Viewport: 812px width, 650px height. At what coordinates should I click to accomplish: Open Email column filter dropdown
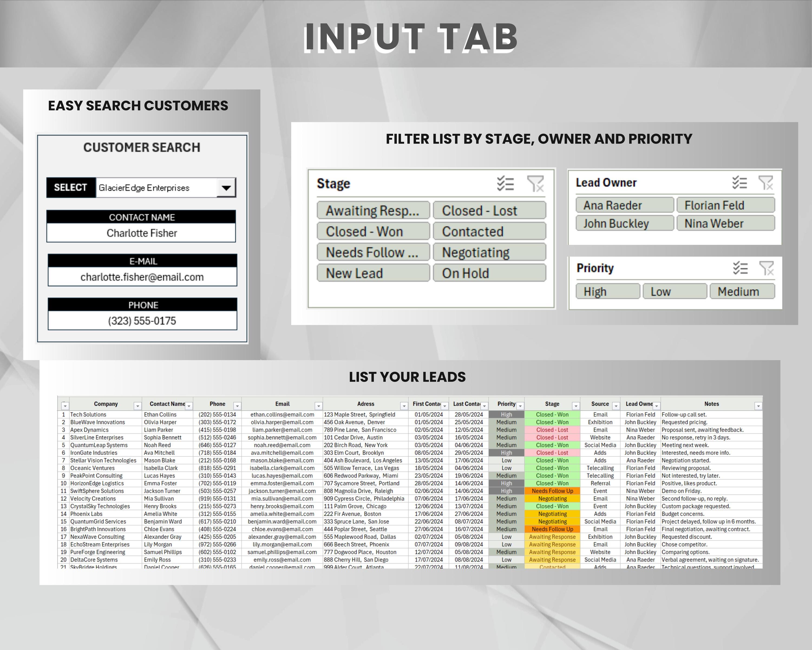319,406
